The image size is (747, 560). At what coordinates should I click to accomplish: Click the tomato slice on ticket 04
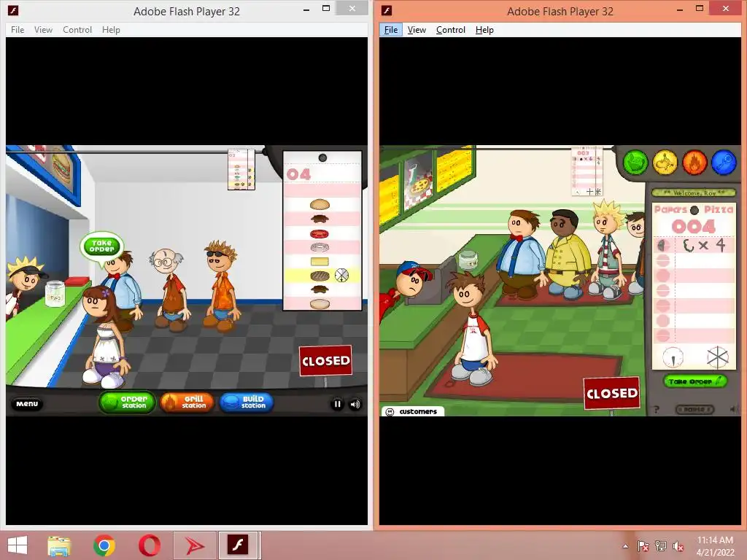[320, 234]
